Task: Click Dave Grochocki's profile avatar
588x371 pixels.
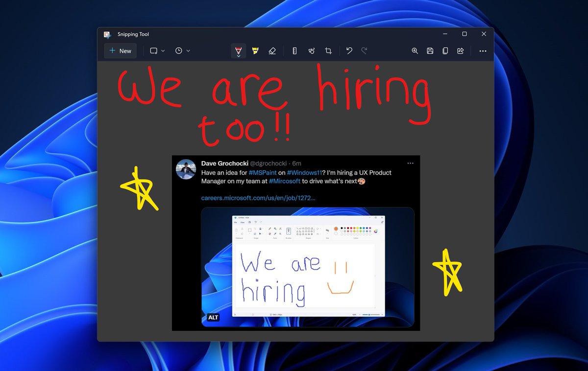Action: (x=186, y=169)
